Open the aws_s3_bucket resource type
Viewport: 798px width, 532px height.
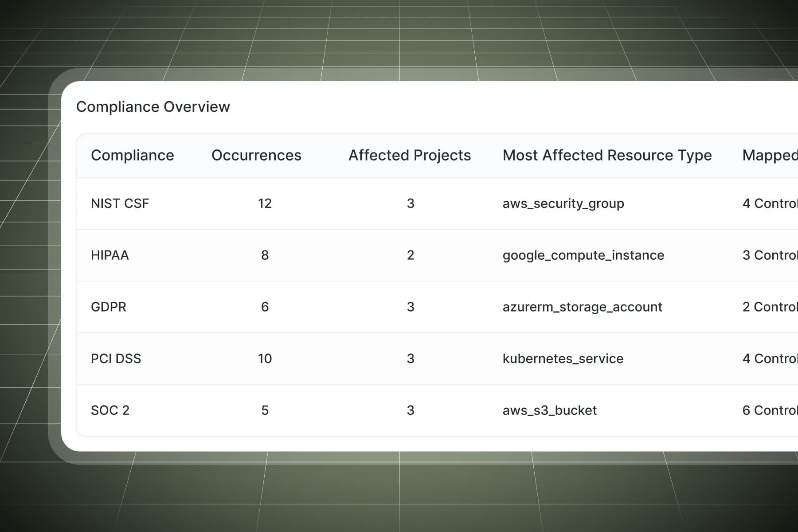(549, 411)
